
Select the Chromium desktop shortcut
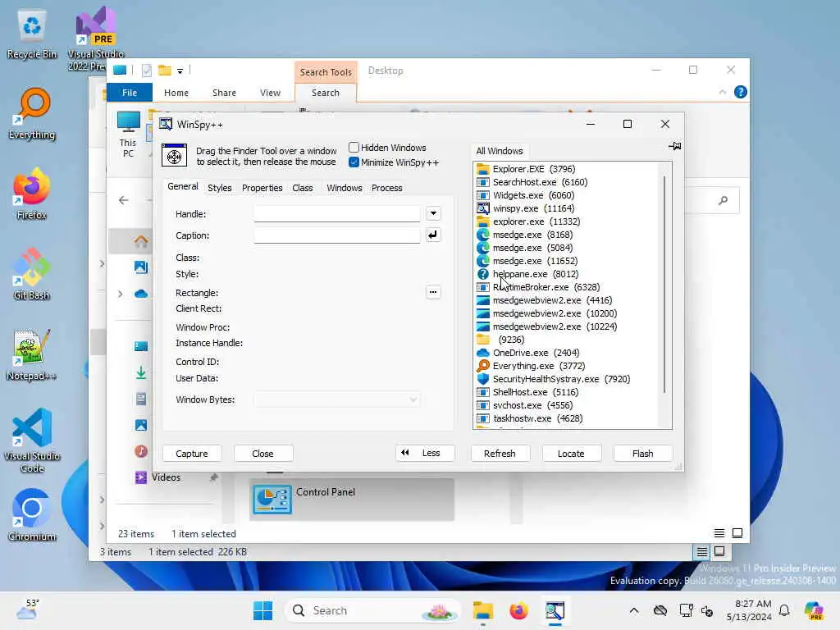coord(32,515)
